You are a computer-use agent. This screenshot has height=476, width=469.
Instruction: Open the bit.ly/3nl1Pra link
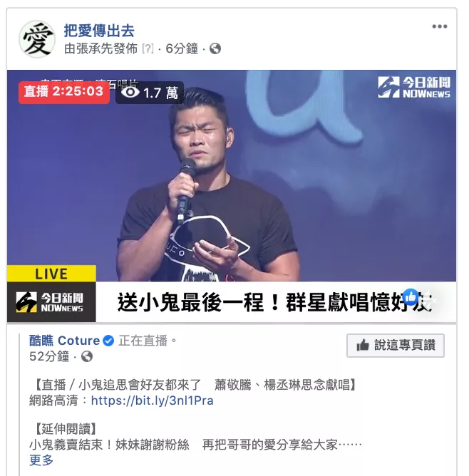click(x=152, y=400)
